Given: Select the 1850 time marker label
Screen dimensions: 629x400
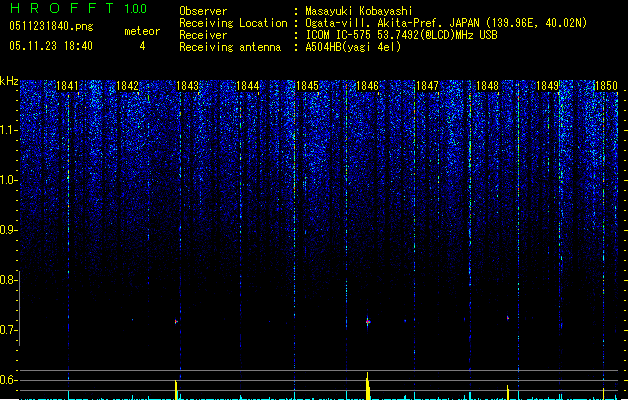Looking at the screenshot, I should (606, 86).
